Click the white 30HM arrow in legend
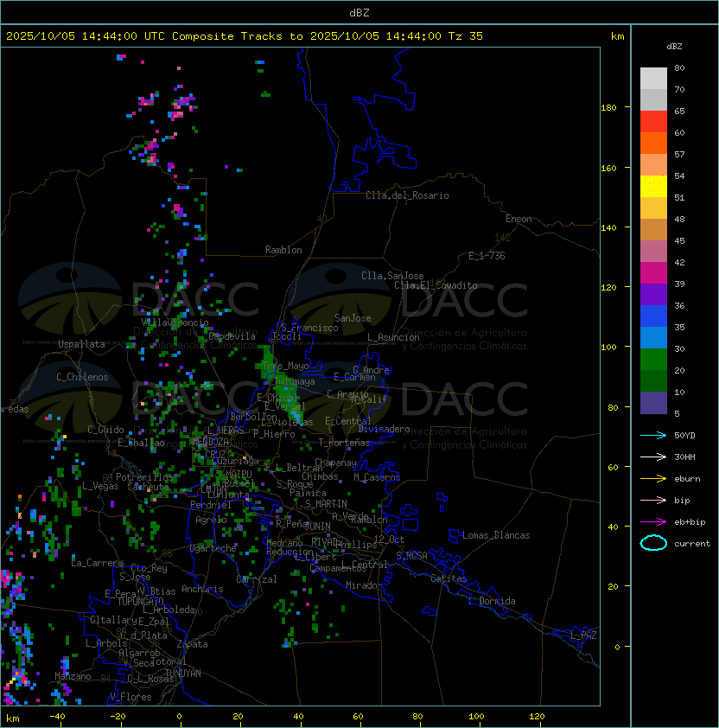Screen dimensions: 719x728 [653, 457]
